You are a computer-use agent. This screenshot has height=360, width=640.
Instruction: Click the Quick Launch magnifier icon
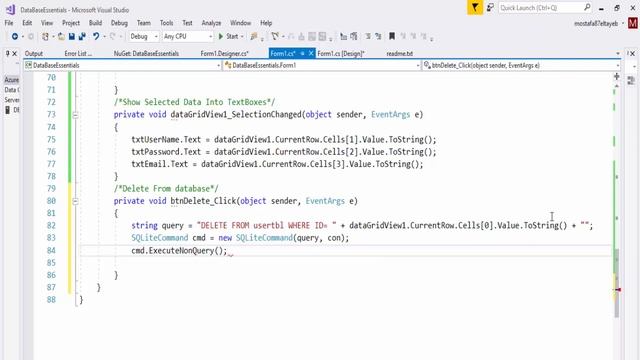(x=587, y=7)
